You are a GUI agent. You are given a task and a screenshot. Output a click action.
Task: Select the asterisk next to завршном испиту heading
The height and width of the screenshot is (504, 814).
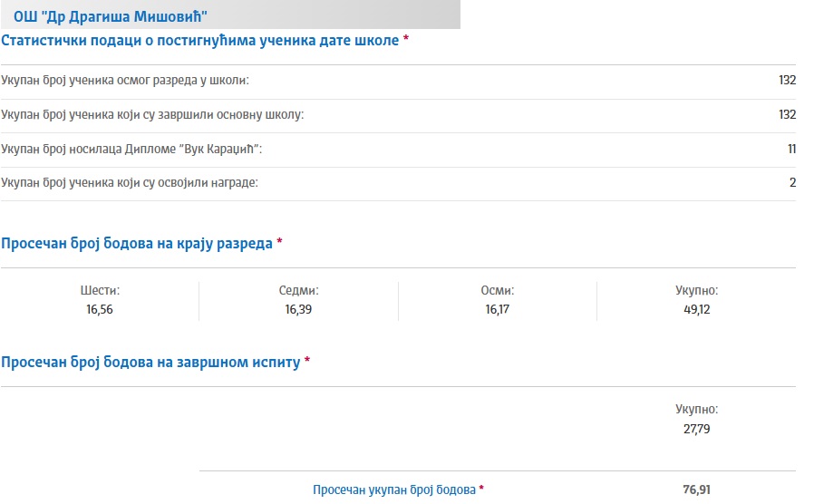click(306, 359)
